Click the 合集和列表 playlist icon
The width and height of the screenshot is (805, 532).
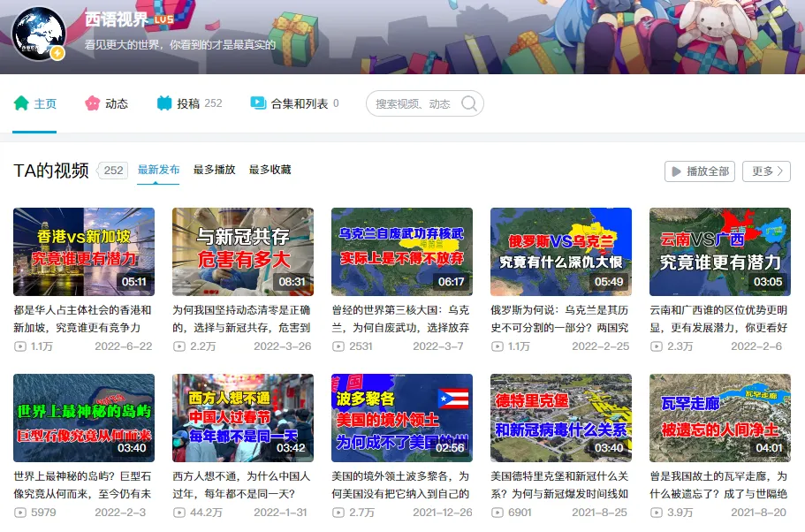pyautogui.click(x=258, y=103)
